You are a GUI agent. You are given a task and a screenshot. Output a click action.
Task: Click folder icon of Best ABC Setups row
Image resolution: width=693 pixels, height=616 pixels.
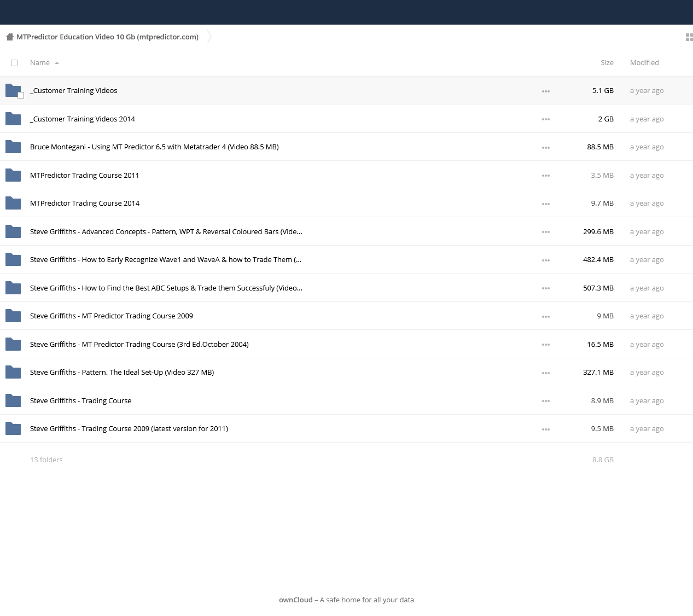point(13,288)
